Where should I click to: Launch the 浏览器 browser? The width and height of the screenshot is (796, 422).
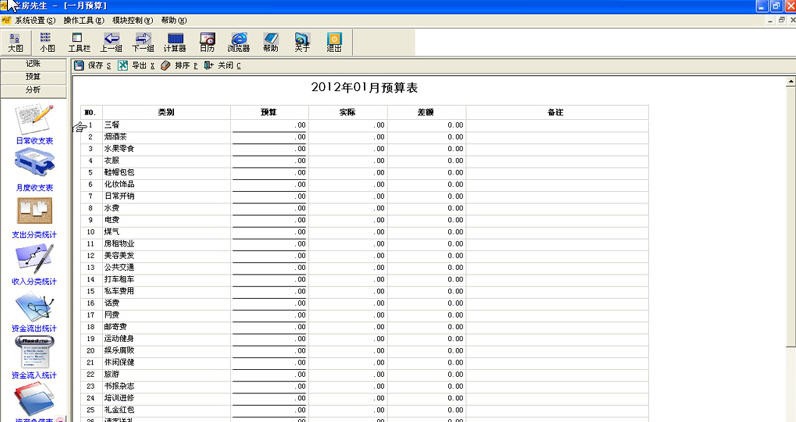(239, 42)
